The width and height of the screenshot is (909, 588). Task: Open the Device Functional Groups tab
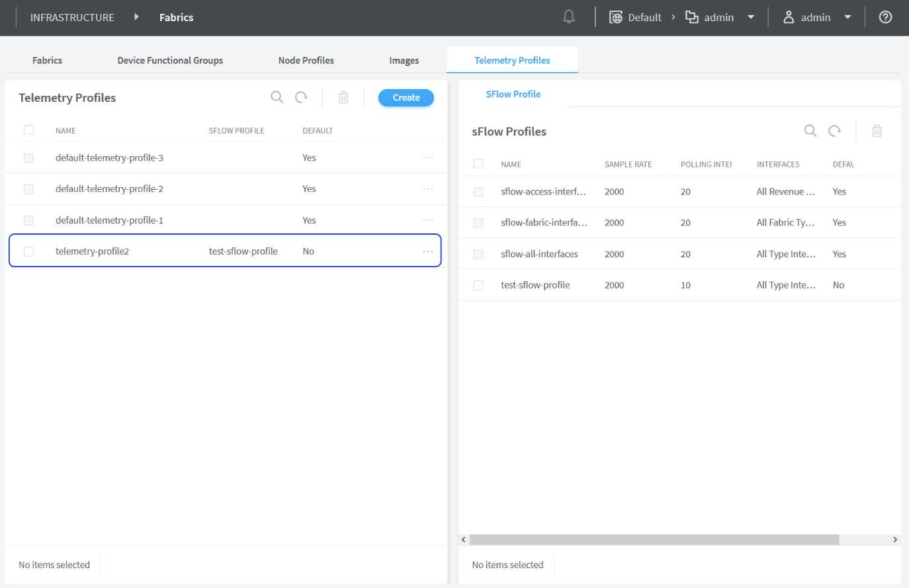[170, 60]
